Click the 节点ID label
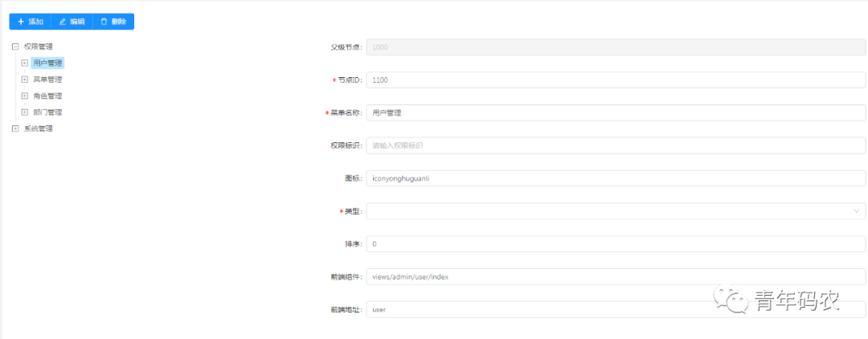 (350, 80)
